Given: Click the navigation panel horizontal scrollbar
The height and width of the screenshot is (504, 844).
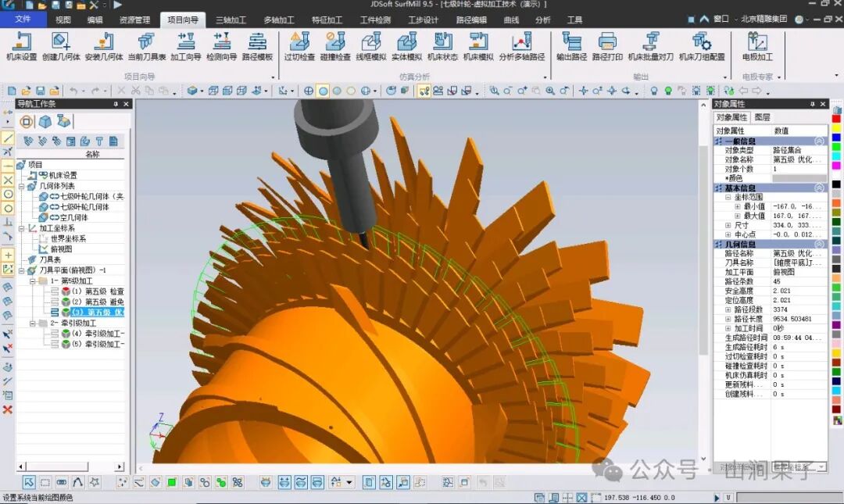Looking at the screenshot, I should point(70,466).
